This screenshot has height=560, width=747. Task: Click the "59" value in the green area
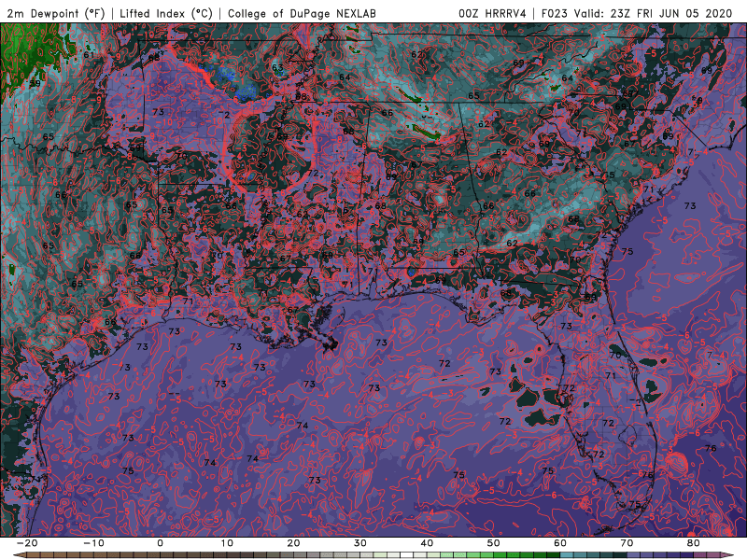tap(35, 83)
